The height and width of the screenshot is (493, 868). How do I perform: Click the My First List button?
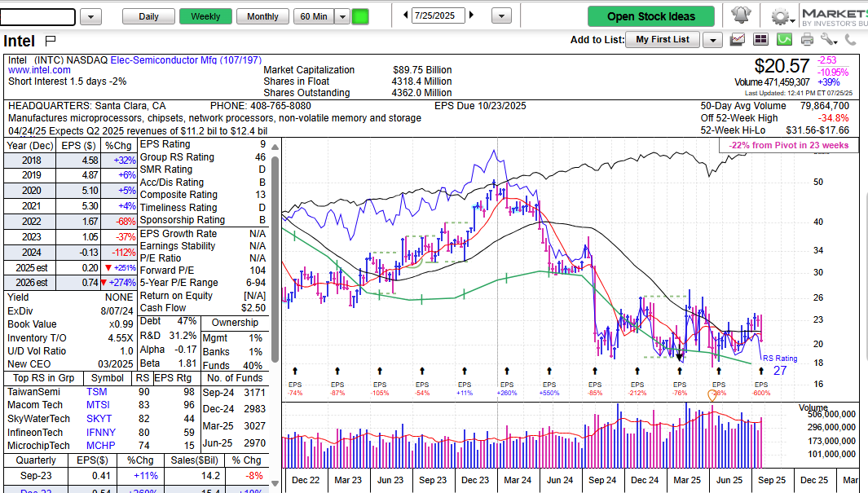coord(663,39)
